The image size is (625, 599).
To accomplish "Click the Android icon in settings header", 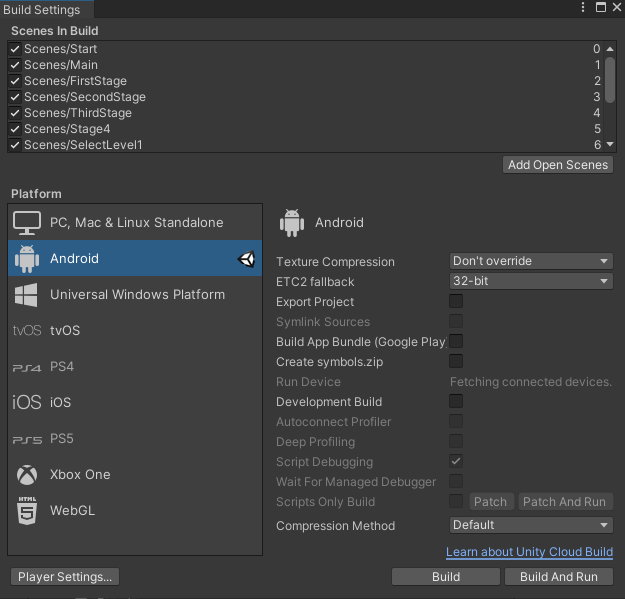I will tap(292, 223).
